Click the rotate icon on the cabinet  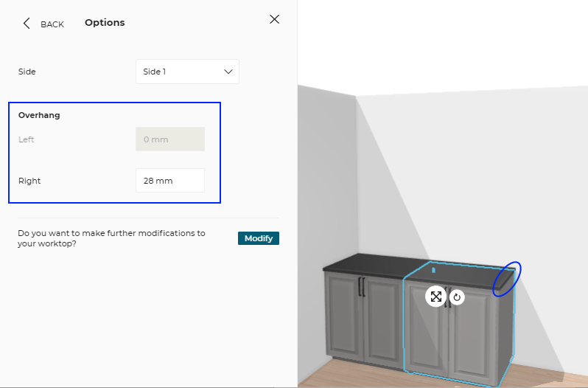pyautogui.click(x=457, y=297)
